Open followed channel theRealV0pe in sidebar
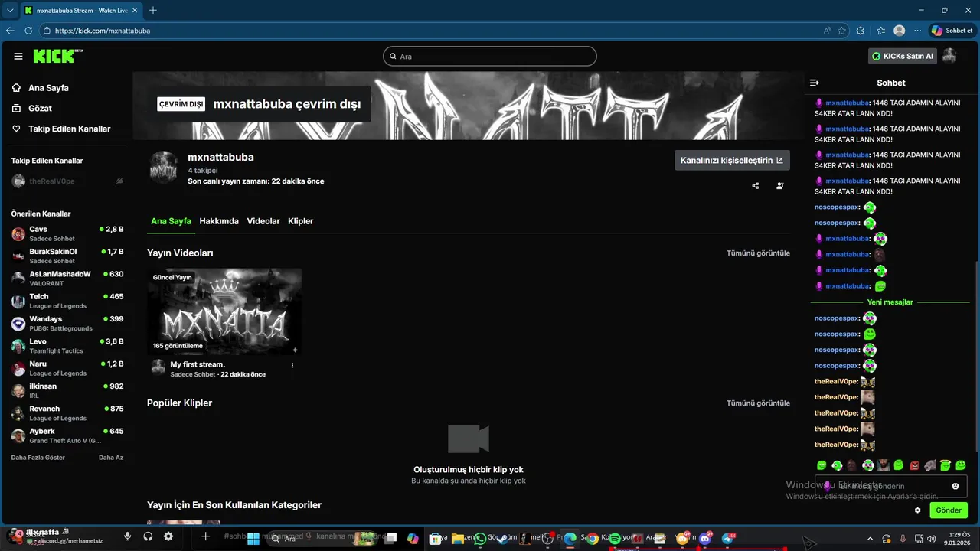This screenshot has height=551, width=980. pos(67,181)
